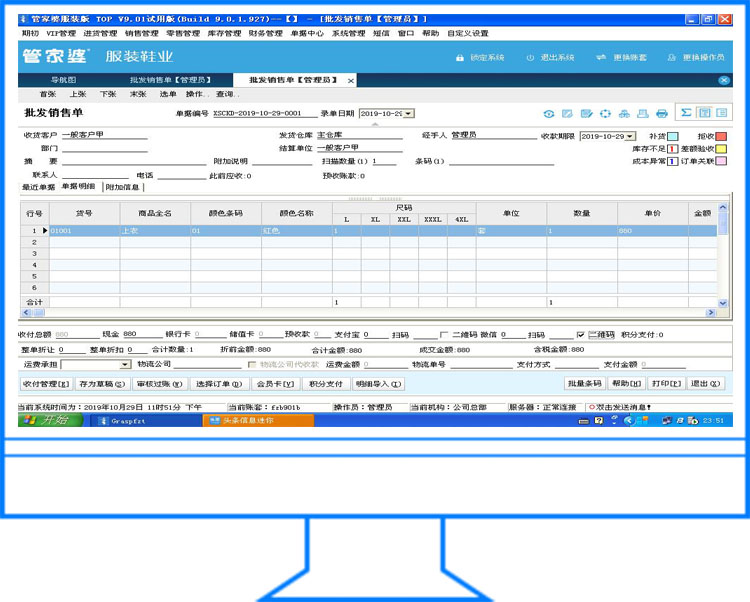
Task: Click the eye preview icon in toolbar
Action: click(549, 114)
